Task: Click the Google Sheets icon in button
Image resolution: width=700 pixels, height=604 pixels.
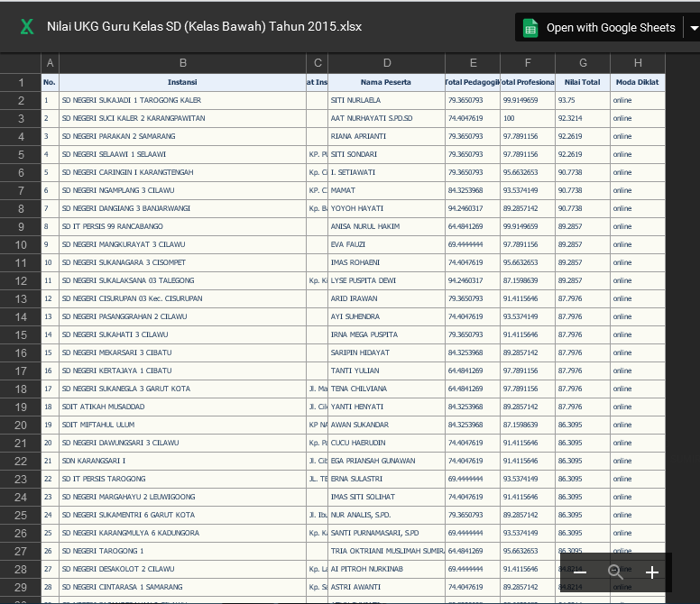Action: 530,28
